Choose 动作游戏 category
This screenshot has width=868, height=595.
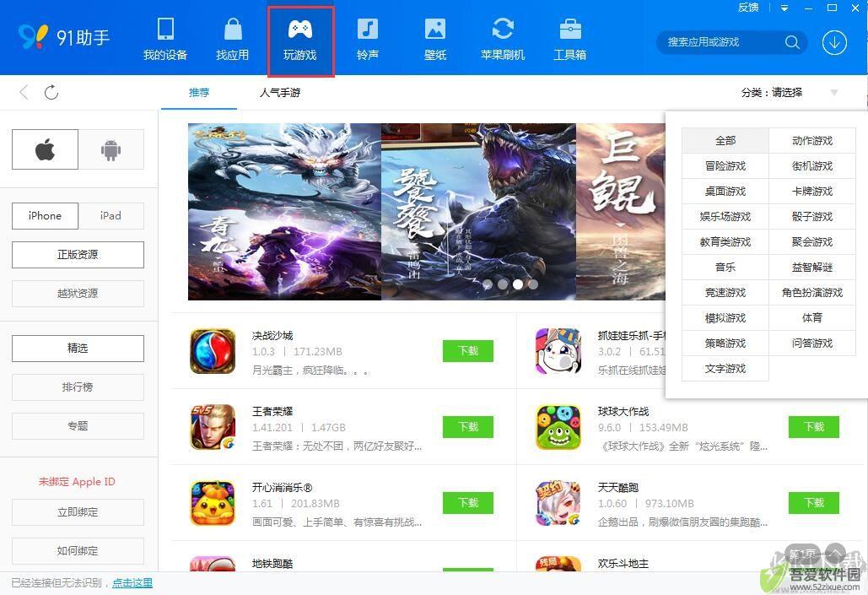812,141
